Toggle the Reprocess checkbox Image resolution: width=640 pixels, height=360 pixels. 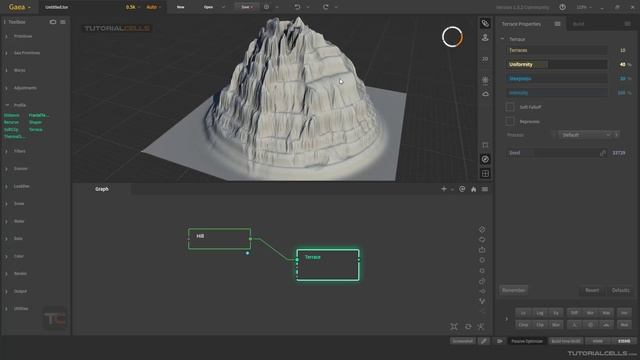coord(510,121)
